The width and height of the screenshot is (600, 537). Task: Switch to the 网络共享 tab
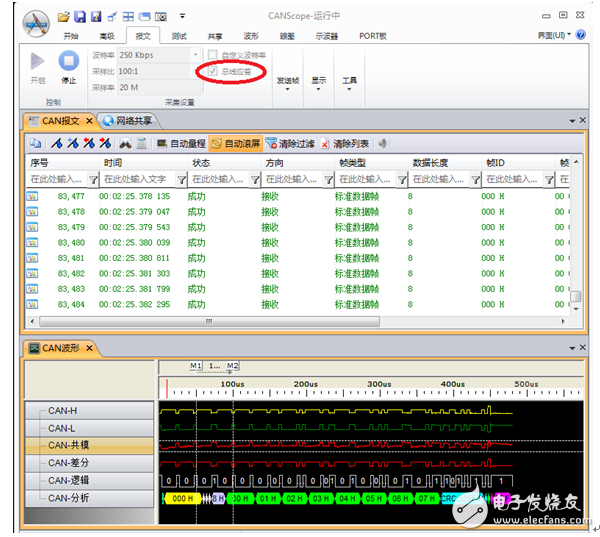(135, 120)
